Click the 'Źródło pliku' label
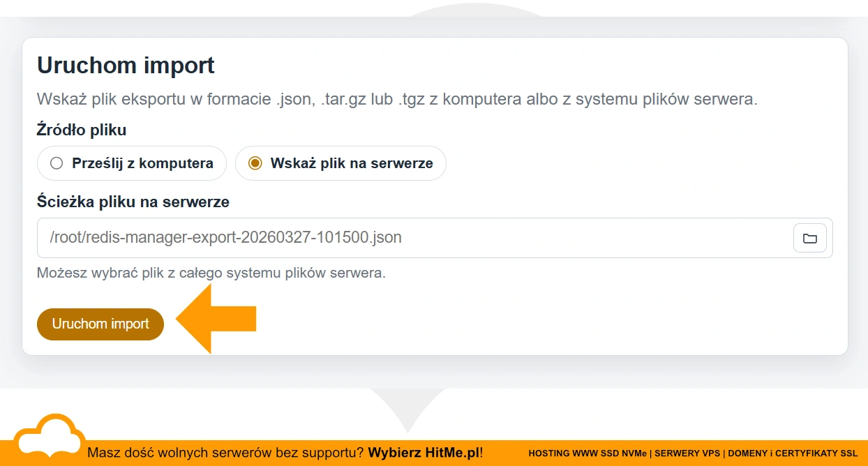The height and width of the screenshot is (466, 868). [82, 130]
